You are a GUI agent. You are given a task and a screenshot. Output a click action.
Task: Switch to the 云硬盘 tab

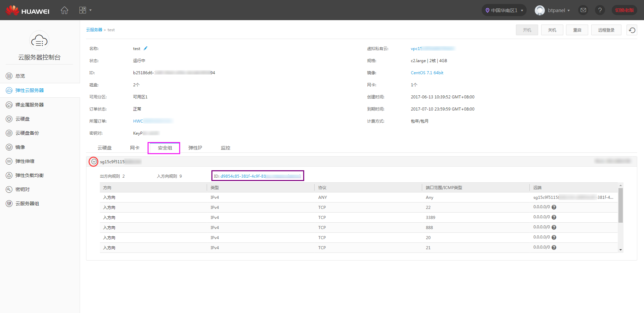pyautogui.click(x=105, y=148)
